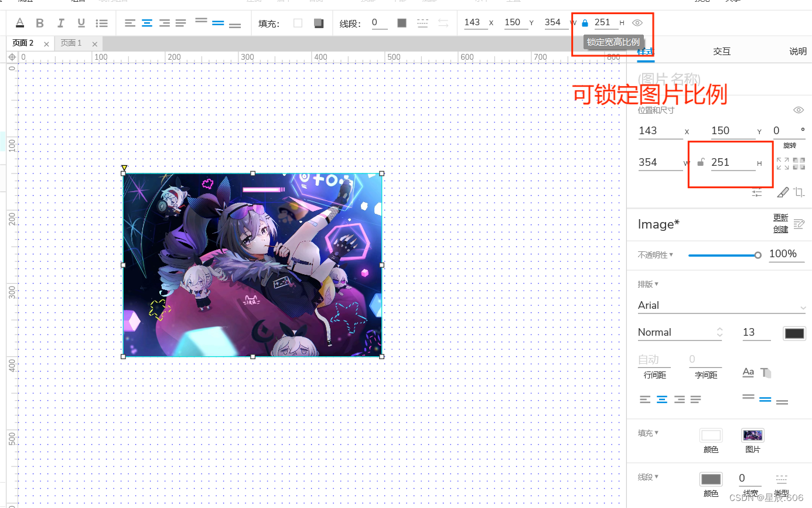Toggle visibility eye in 位置和尺寸 section

(x=798, y=110)
